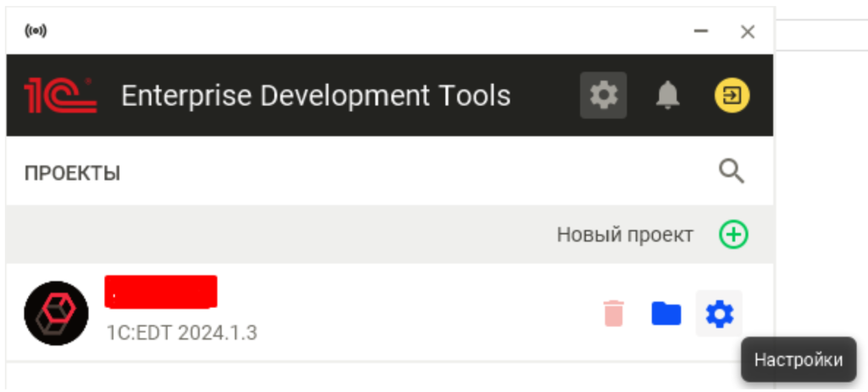Open global settings gear in the header

[x=603, y=95]
